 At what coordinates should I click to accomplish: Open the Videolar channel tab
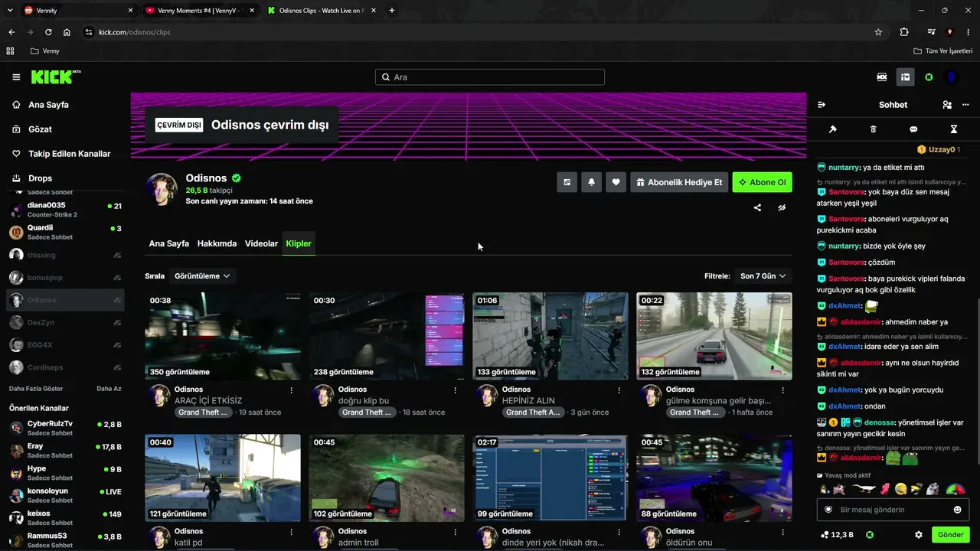pos(261,243)
